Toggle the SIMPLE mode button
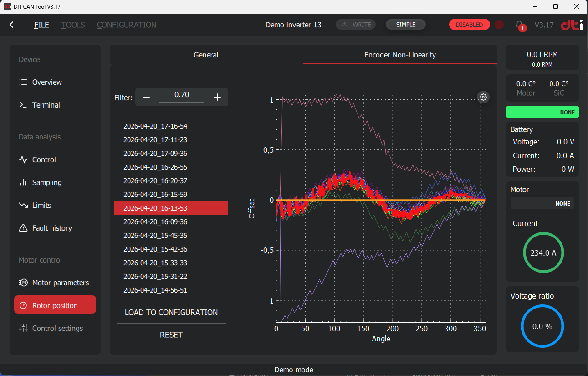588x376 pixels. 406,25
